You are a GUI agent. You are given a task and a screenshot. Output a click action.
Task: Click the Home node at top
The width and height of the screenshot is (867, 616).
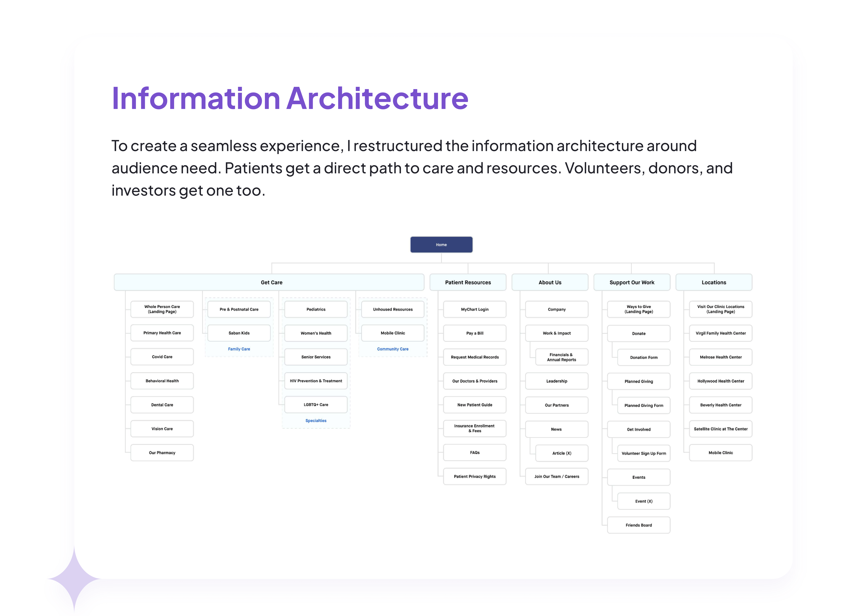pos(441,245)
